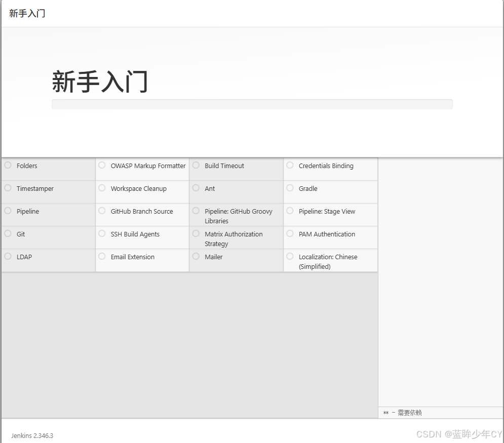The image size is (504, 443).
Task: Click the GitHub Branch Source status circle
Action: pos(102,211)
